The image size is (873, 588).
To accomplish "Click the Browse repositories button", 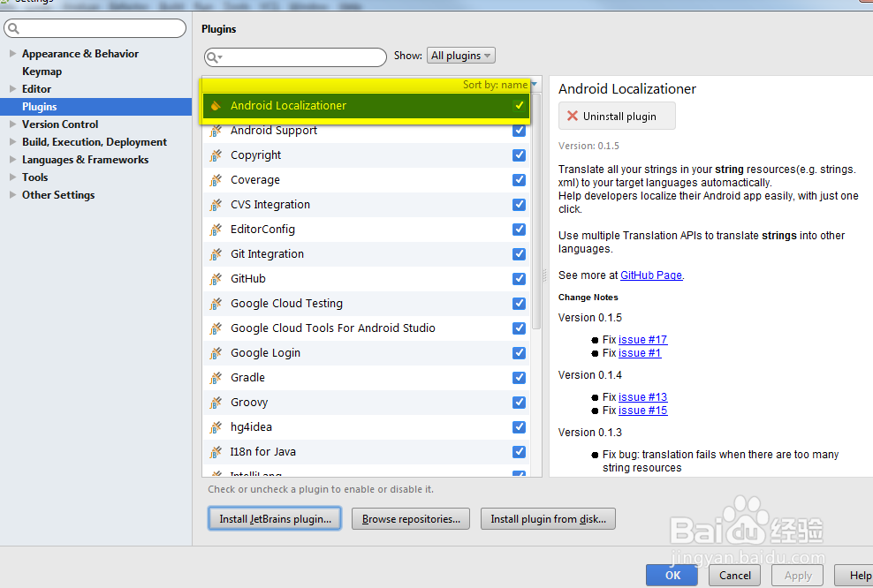I will click(410, 518).
